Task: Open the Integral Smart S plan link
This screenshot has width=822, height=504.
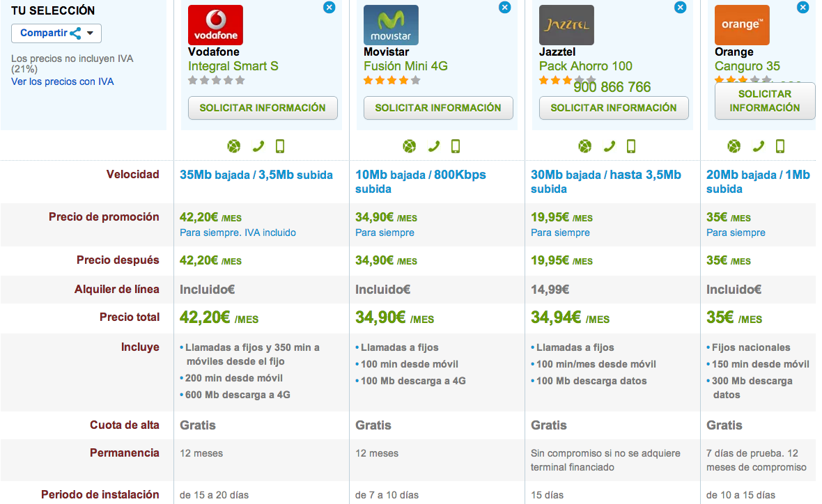Action: tap(233, 67)
